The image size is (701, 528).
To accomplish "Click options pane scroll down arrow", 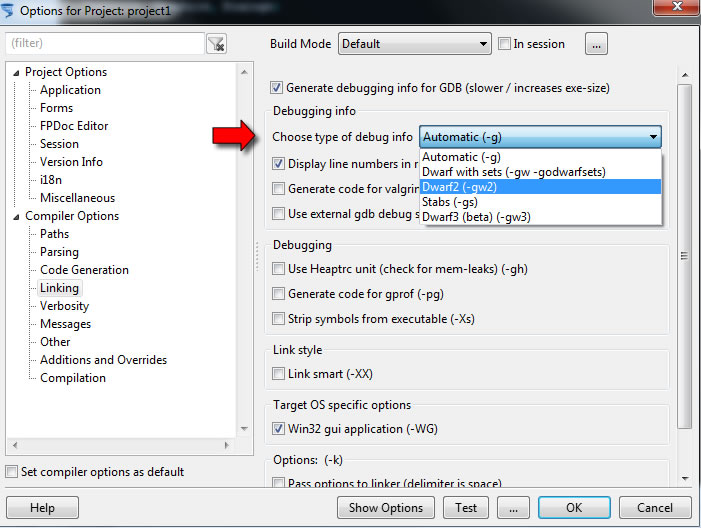I will coord(685,478).
